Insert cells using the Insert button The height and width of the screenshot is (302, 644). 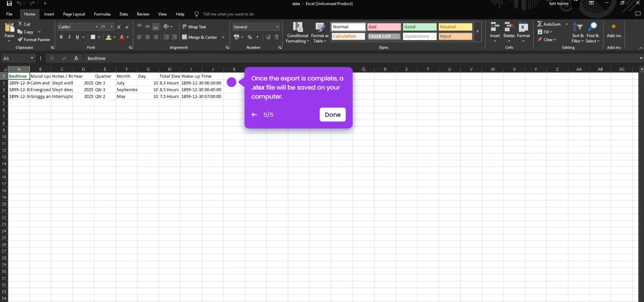coord(495,32)
